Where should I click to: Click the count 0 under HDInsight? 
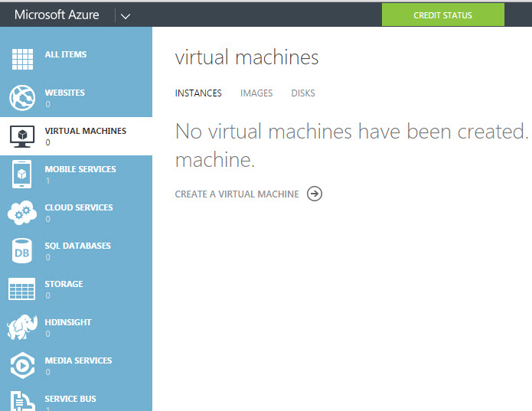(x=47, y=334)
